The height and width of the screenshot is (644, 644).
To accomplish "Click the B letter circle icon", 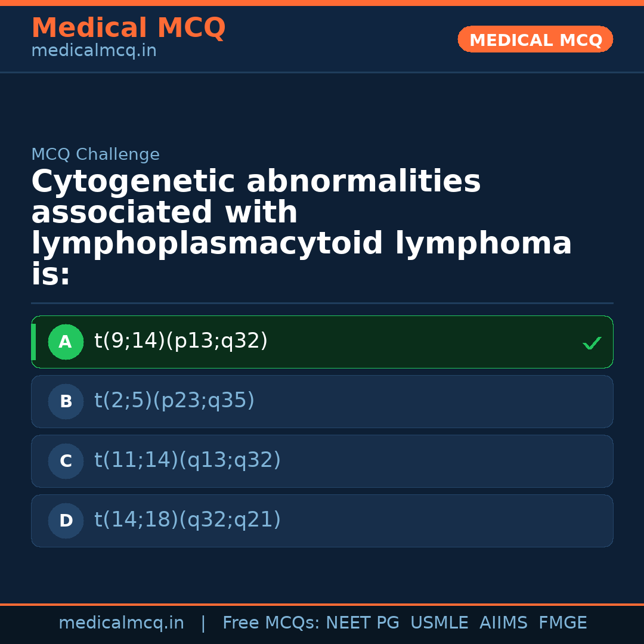I will [x=66, y=402].
